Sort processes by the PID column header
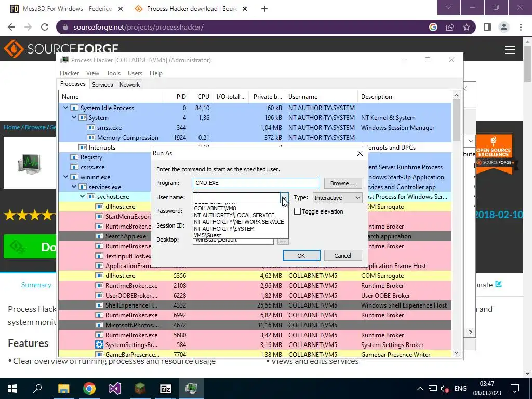532x399 pixels. pyautogui.click(x=176, y=96)
